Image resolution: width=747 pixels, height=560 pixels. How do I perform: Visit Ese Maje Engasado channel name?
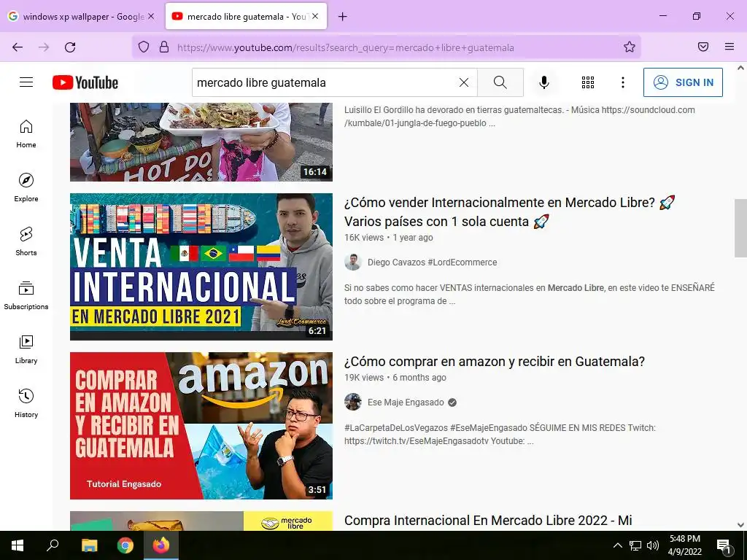(x=406, y=402)
